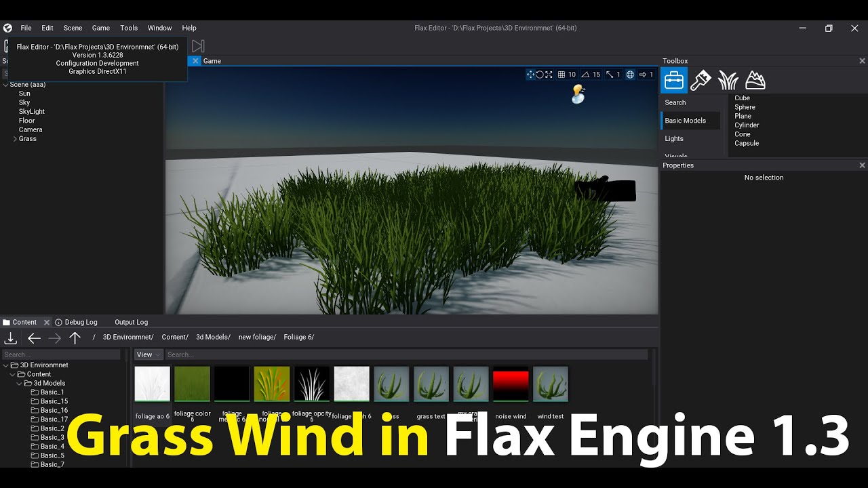Switch to the Game tab
This screenshot has height=488, width=868.
[212, 61]
